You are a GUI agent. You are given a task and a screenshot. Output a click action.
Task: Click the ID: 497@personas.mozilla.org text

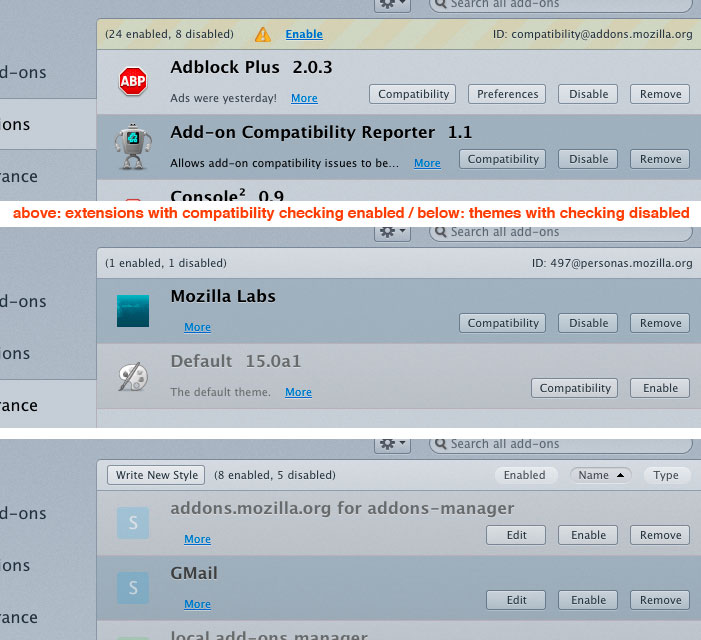(x=612, y=263)
